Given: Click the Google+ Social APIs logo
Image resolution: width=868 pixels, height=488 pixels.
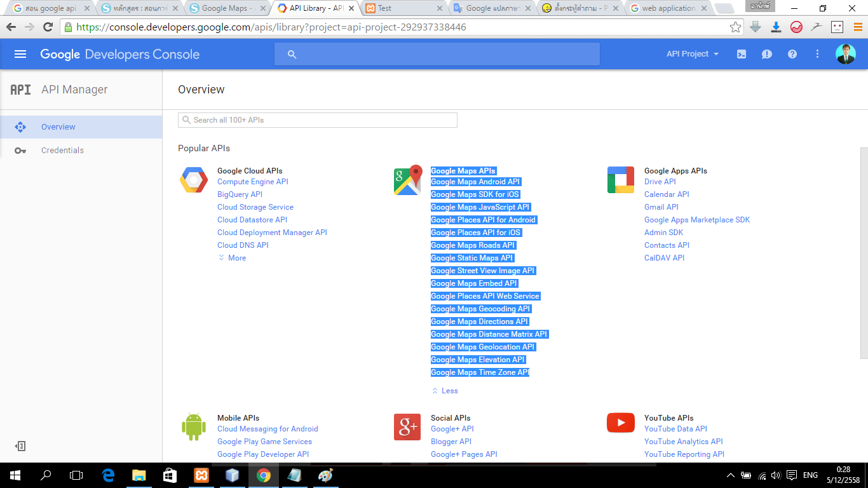Looking at the screenshot, I should [x=407, y=427].
